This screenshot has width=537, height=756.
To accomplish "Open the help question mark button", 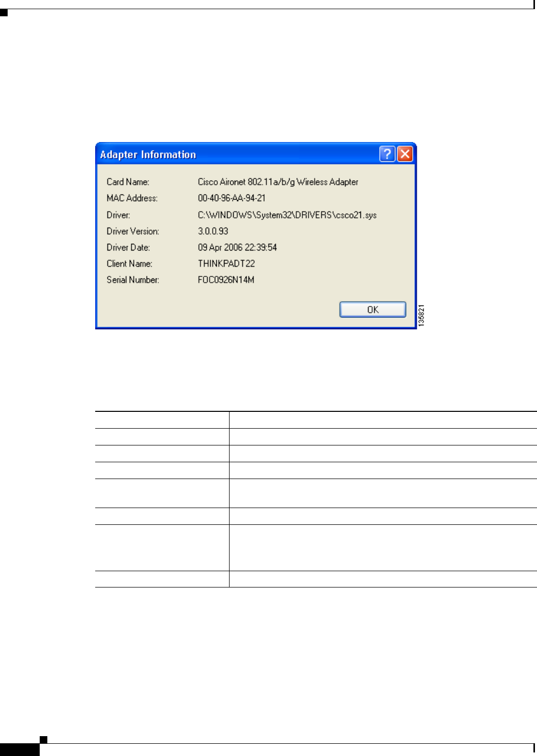I will (x=387, y=154).
